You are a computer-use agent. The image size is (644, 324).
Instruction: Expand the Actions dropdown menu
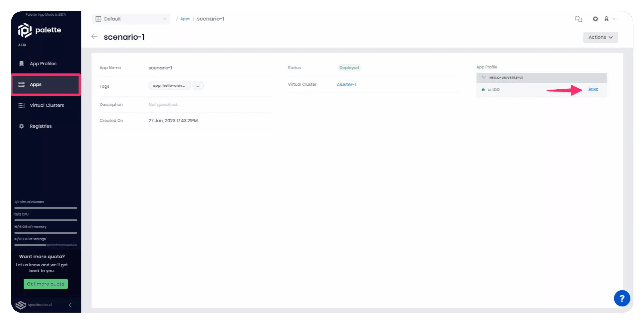[600, 37]
